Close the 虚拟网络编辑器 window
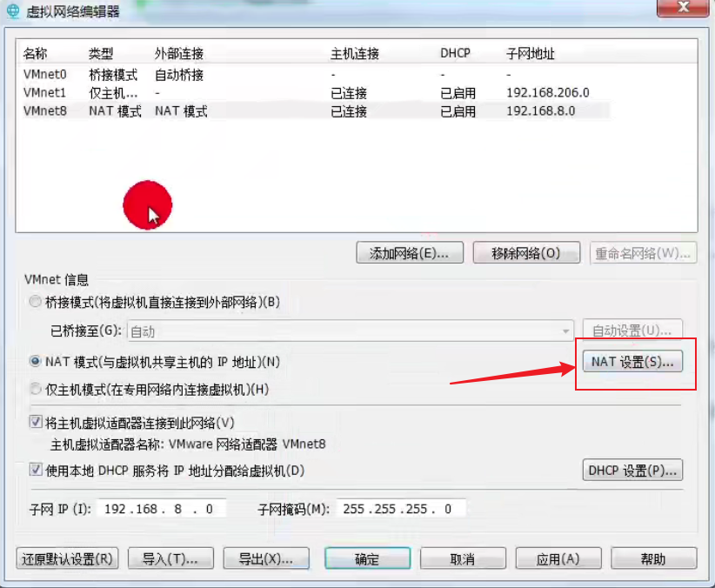 coord(683,7)
